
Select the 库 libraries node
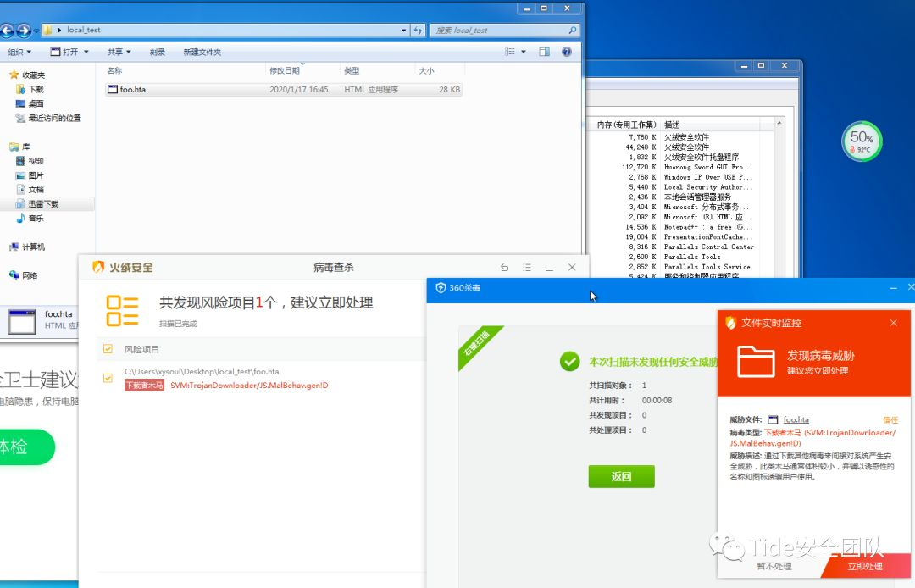tap(19, 147)
